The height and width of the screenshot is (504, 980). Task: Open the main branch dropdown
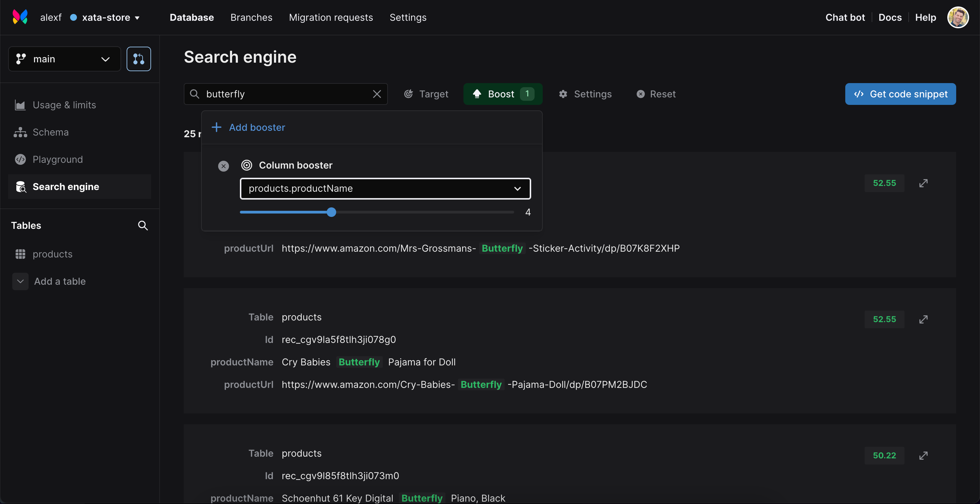tap(64, 59)
